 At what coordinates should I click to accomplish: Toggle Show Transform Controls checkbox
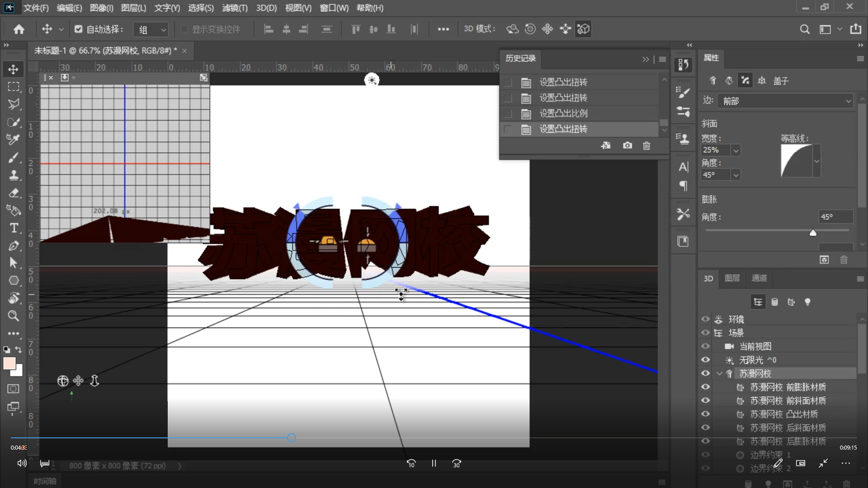point(184,29)
